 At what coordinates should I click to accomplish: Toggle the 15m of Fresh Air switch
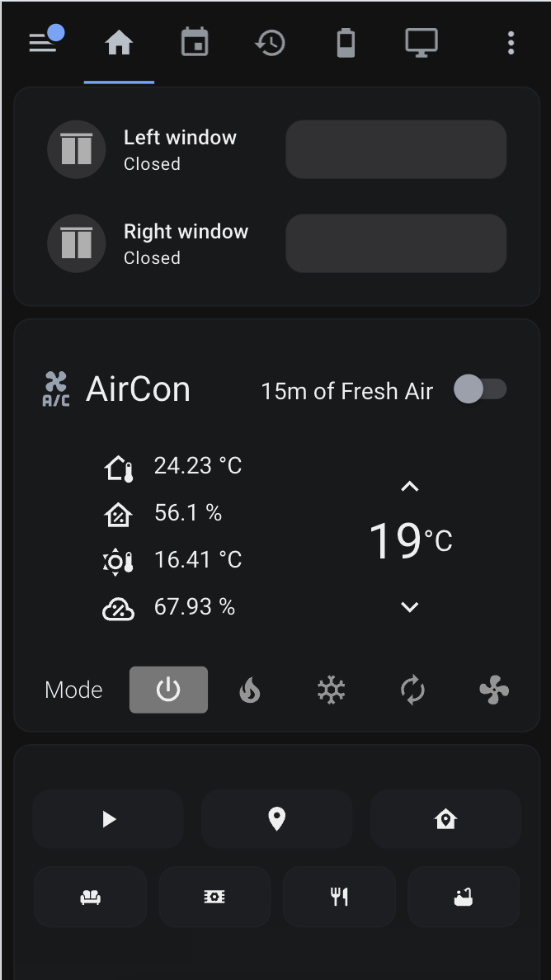(x=480, y=389)
